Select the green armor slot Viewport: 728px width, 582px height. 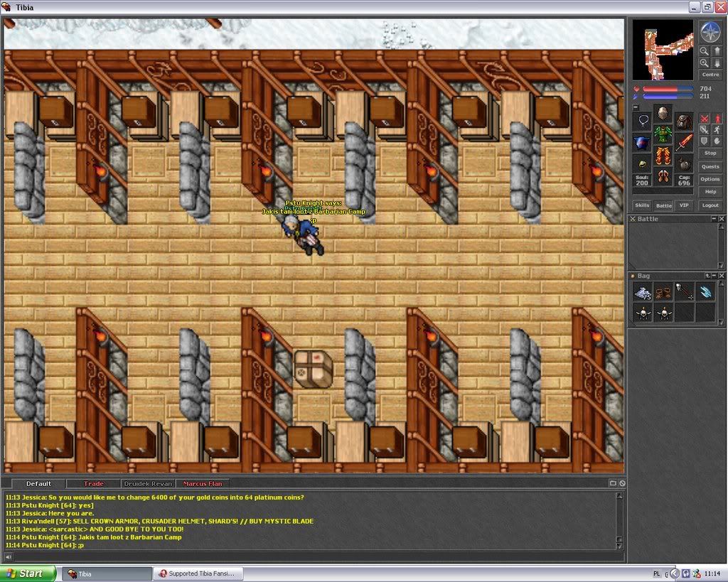point(663,134)
